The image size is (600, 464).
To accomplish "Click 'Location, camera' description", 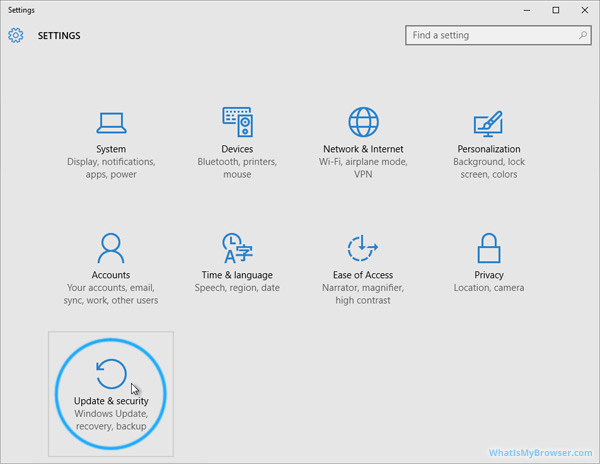I will [x=489, y=288].
